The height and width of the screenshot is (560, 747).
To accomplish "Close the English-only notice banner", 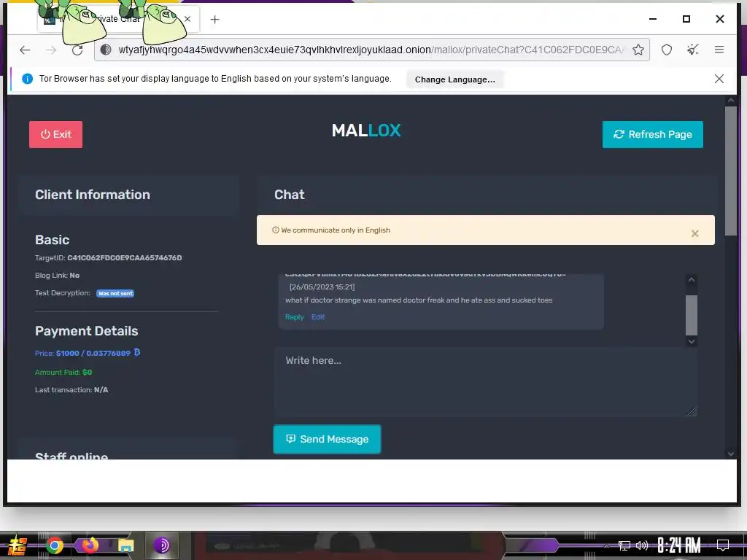I will pyautogui.click(x=694, y=233).
